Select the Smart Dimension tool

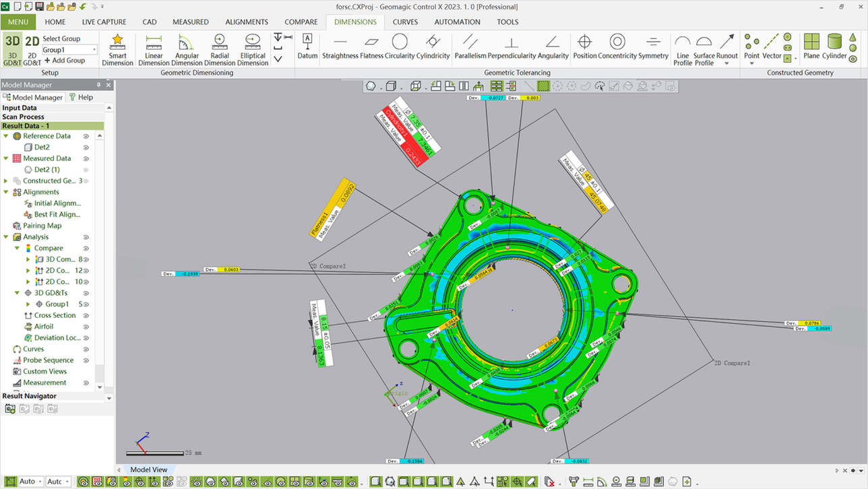(x=117, y=50)
